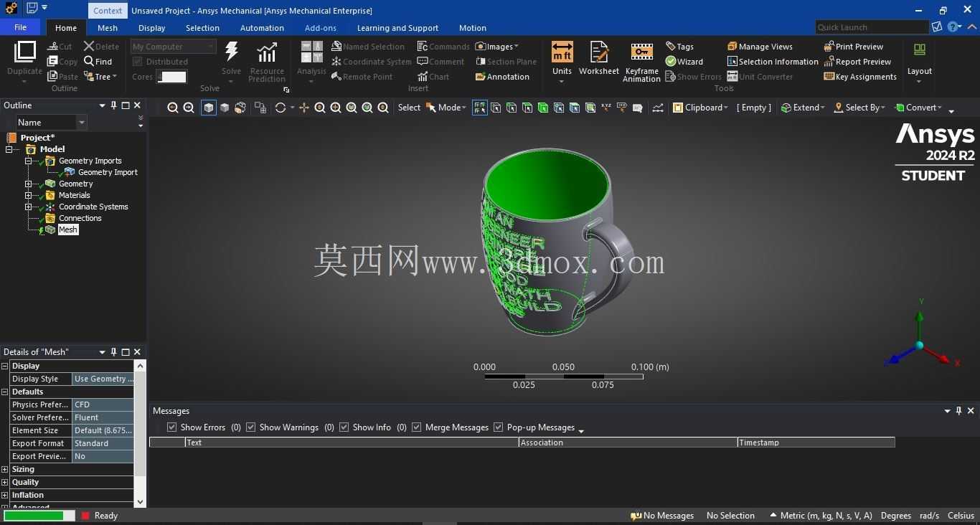Click the Tags tool
This screenshot has height=525, width=980.
coord(679,47)
